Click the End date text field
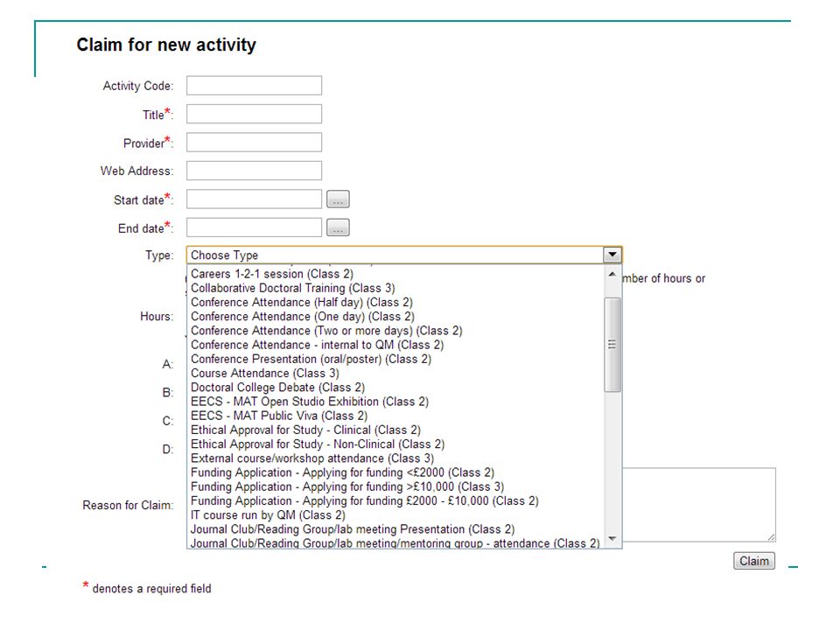840x630 pixels. (x=254, y=227)
